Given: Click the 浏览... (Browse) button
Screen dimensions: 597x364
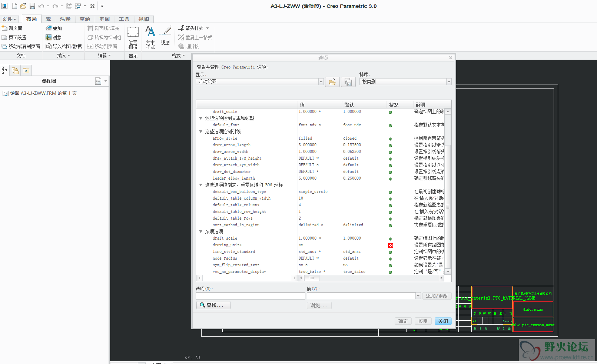Looking at the screenshot, I should tap(319, 305).
